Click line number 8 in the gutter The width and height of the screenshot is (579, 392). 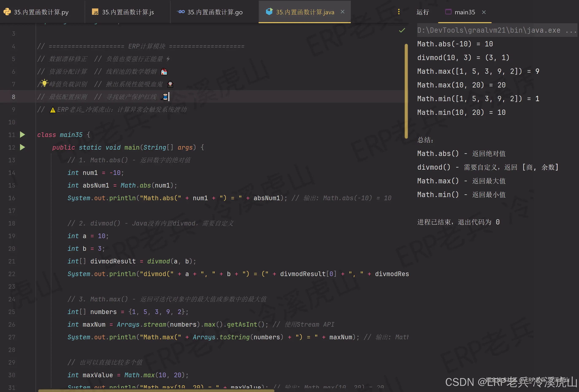point(13,97)
